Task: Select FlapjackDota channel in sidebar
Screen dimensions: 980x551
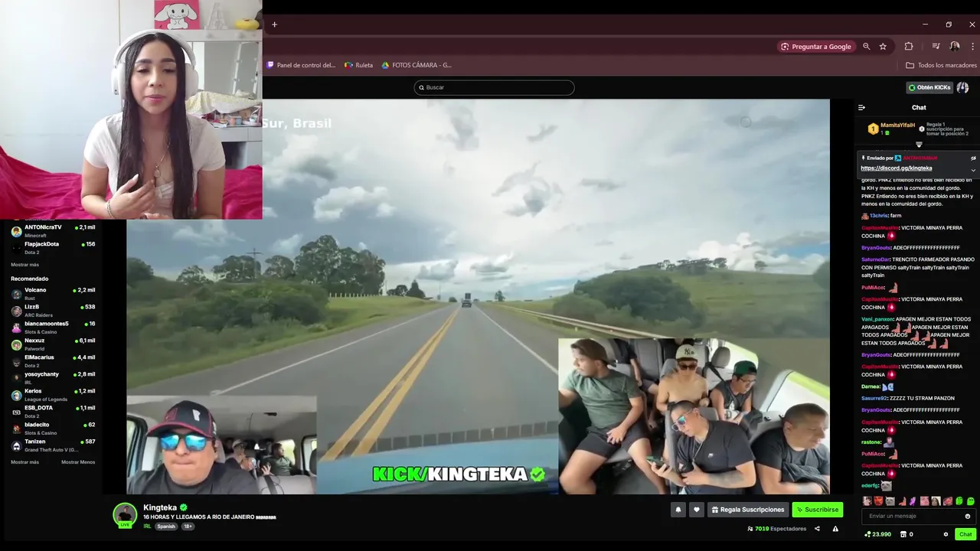Action: point(53,247)
